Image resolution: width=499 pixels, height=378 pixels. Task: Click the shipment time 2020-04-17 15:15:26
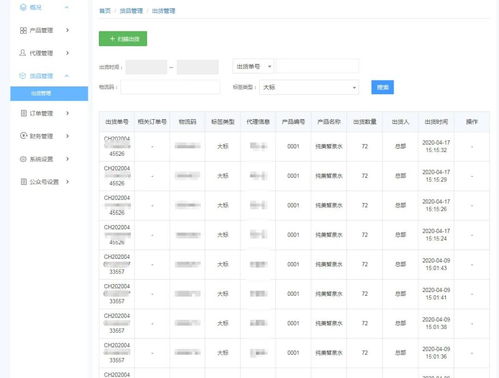pos(436,205)
